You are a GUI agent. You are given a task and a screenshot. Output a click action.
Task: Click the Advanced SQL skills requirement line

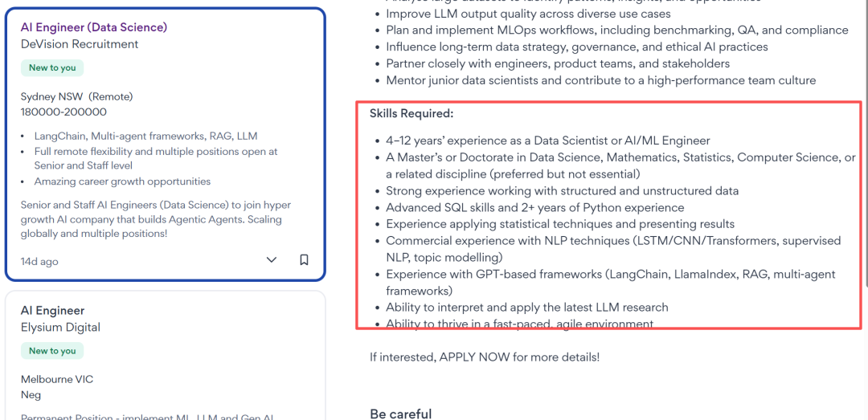click(534, 207)
